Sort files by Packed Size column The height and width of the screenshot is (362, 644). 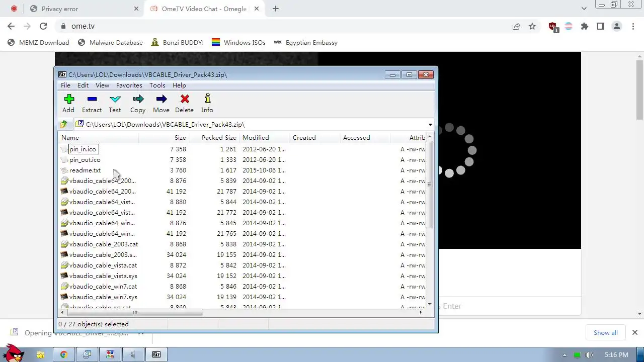pos(214,137)
